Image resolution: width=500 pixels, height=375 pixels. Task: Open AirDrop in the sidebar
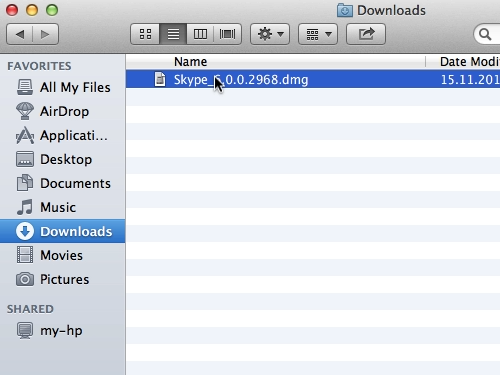click(63, 111)
